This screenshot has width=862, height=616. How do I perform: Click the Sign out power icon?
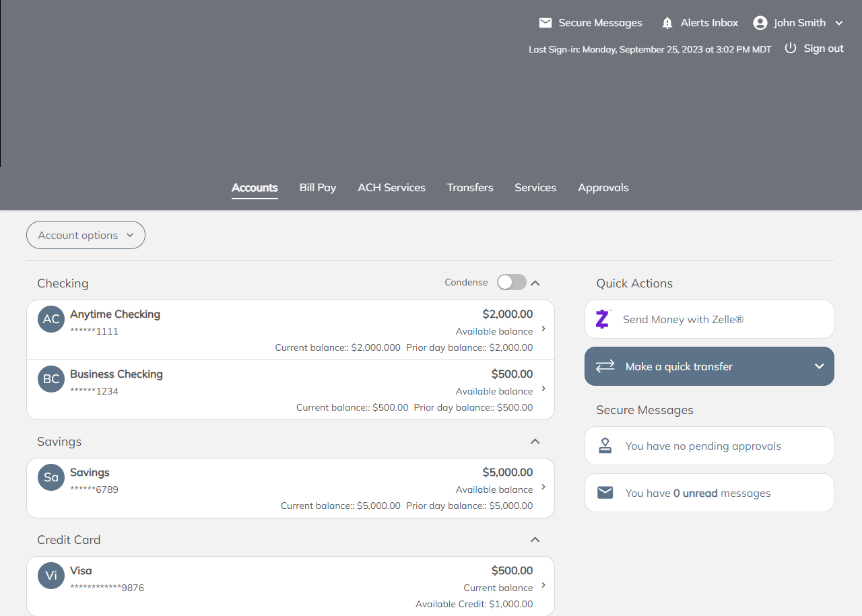791,48
